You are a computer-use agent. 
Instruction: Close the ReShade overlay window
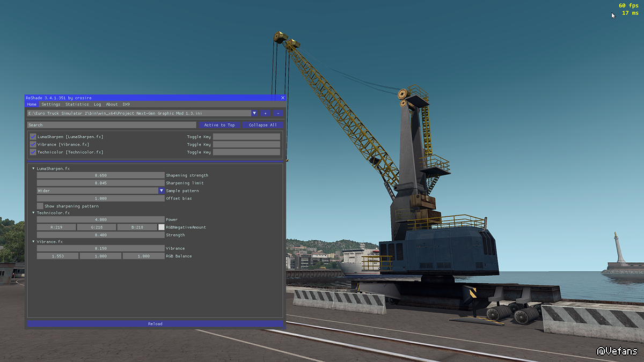(283, 98)
